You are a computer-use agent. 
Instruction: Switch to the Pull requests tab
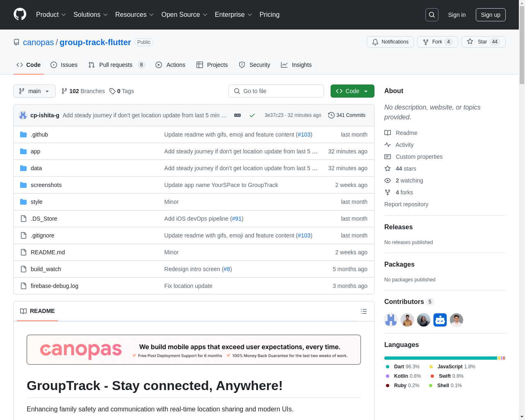click(117, 65)
